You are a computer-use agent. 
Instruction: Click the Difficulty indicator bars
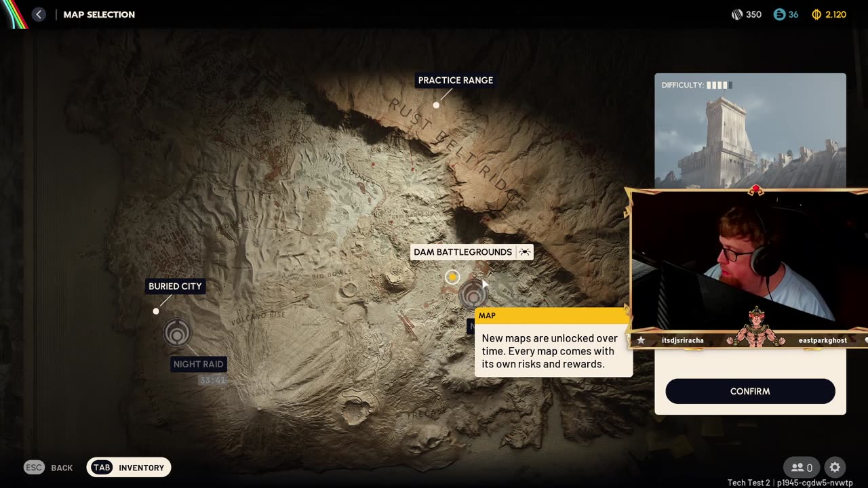[719, 85]
